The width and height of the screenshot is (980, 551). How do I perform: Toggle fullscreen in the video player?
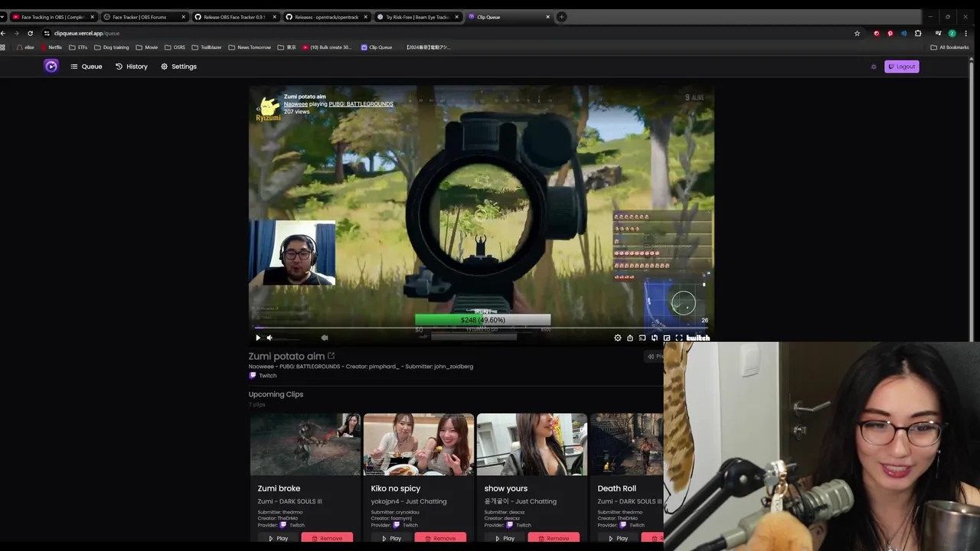pos(679,337)
